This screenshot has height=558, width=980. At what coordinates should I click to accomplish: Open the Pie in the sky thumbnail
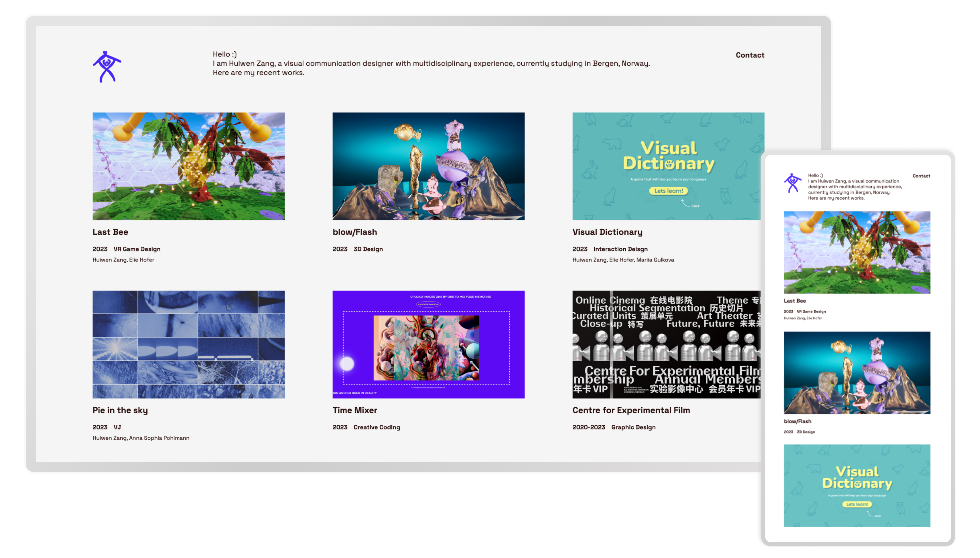pyautogui.click(x=188, y=344)
